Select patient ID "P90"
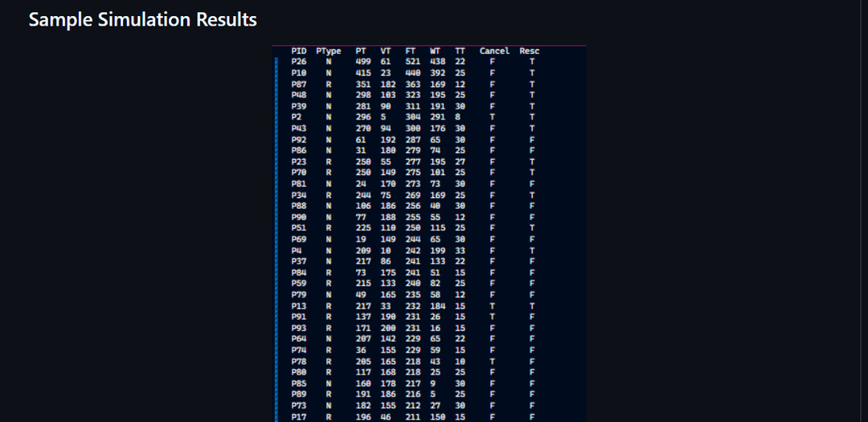 [299, 217]
